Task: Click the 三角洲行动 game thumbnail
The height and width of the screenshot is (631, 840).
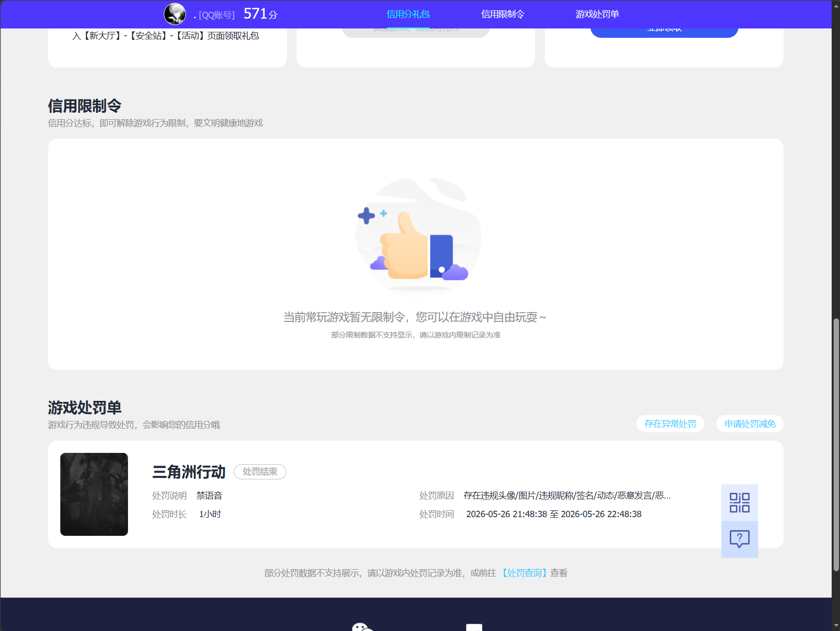Action: point(94,494)
